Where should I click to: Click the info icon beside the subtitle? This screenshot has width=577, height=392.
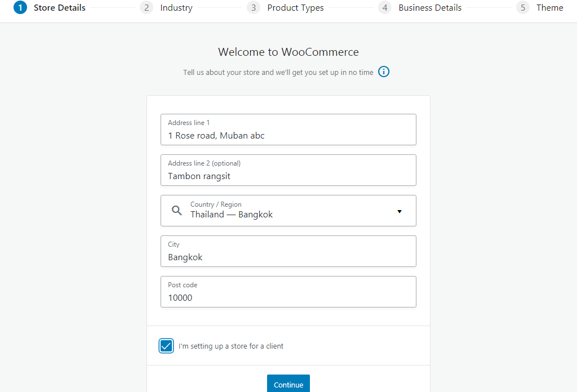(384, 72)
